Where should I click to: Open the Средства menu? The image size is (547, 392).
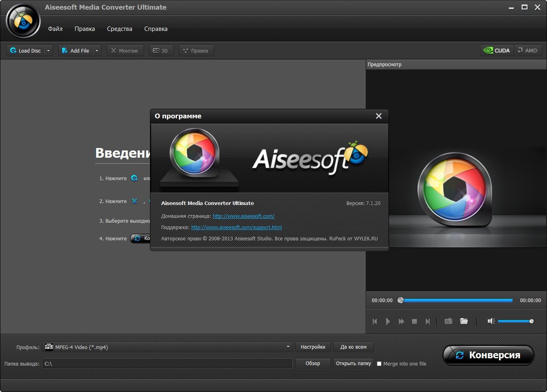[120, 29]
